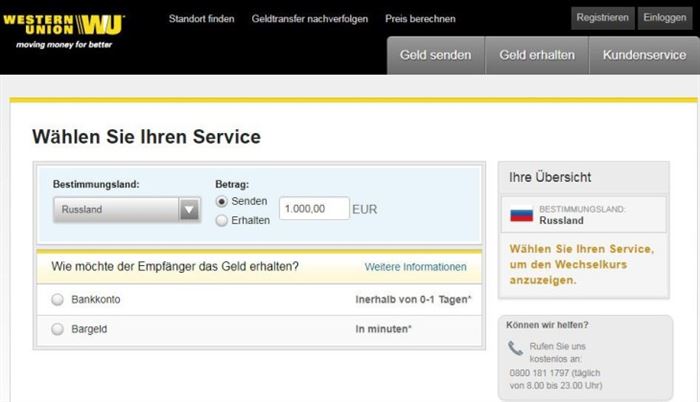The image size is (700, 402).
Task: Click the Russland country selection box
Action: [x=126, y=209]
